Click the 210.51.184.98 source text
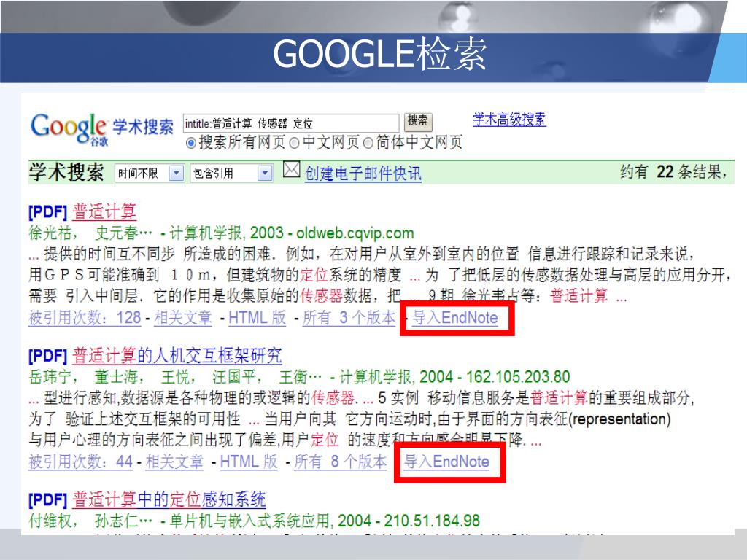 [432, 521]
